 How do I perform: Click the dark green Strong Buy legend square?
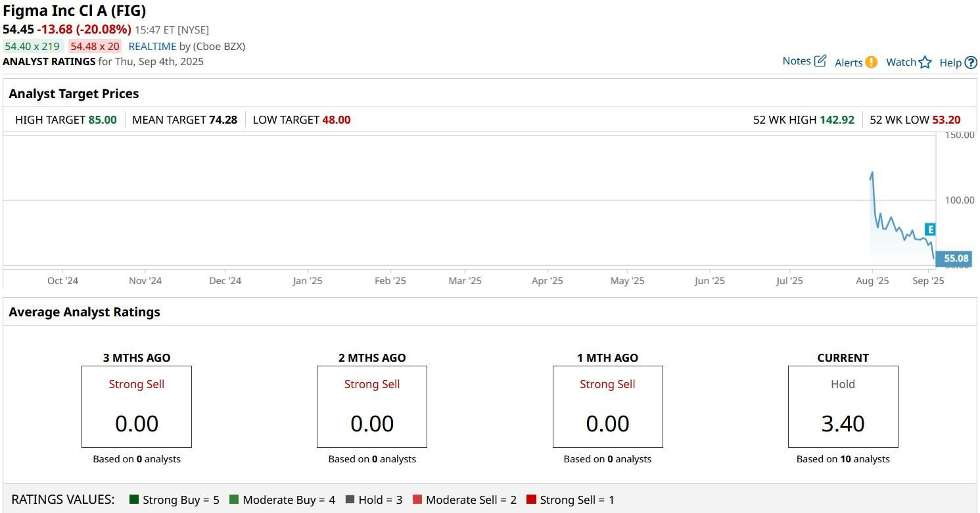tap(135, 500)
